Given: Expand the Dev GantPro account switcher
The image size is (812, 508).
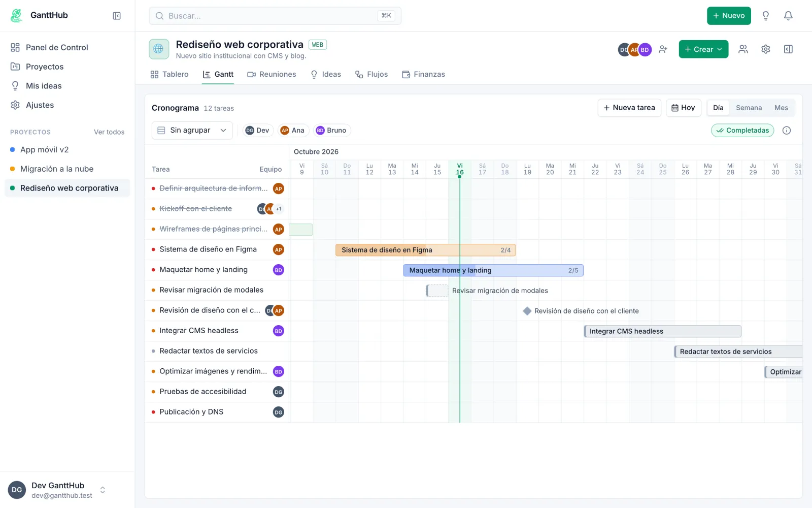Looking at the screenshot, I should [67, 490].
